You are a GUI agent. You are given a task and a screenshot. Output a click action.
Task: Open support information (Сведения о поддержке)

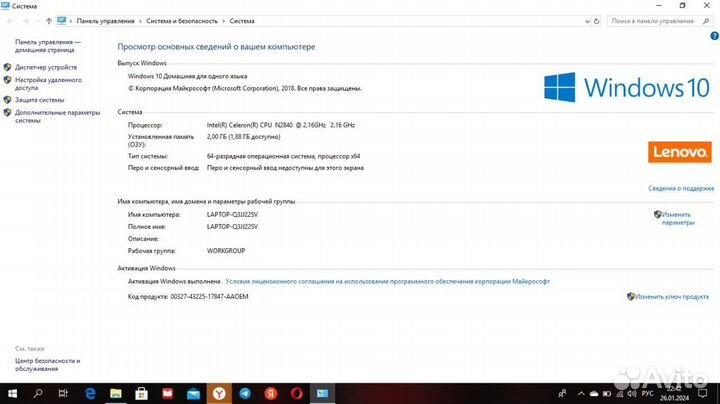[x=681, y=188]
